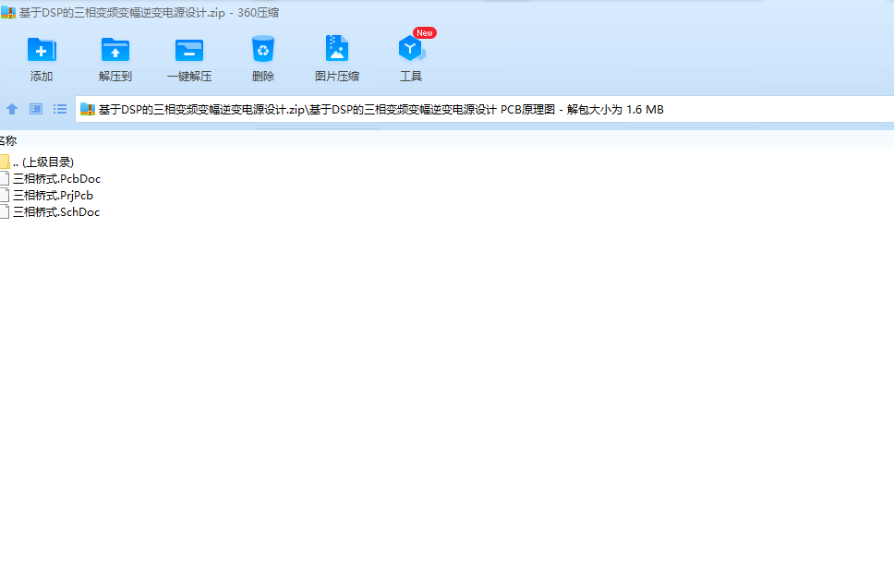Use the One-click Extract (一键解压) icon
This screenshot has width=894, height=588.
189,50
